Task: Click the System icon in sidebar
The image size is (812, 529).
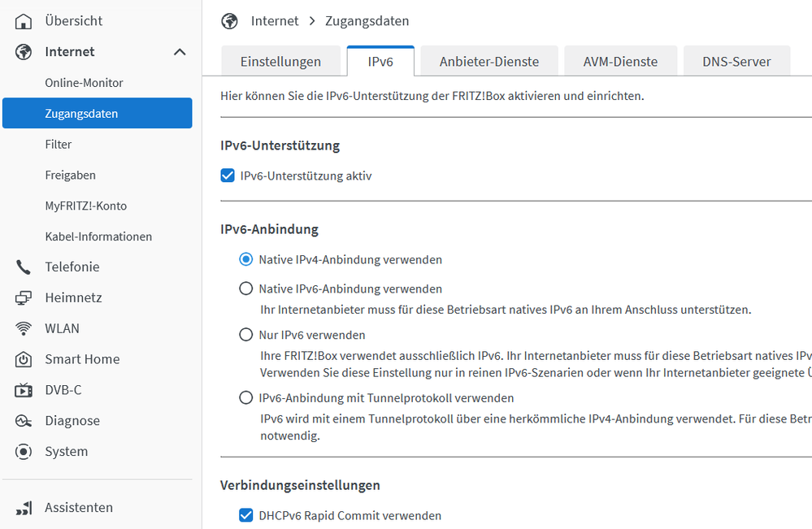Action: click(x=24, y=452)
